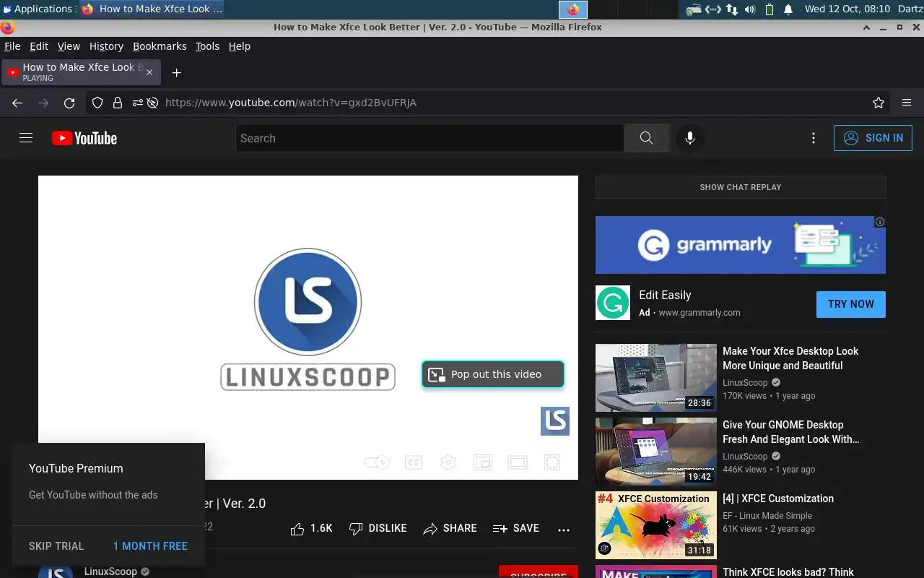Open notifications bell in panel
The image size is (924, 578).
pyautogui.click(x=788, y=9)
